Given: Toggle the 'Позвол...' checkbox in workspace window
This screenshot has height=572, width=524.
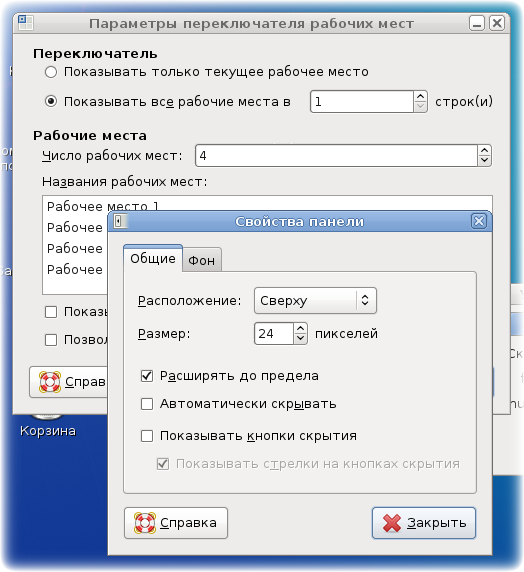Looking at the screenshot, I should click(x=51, y=340).
